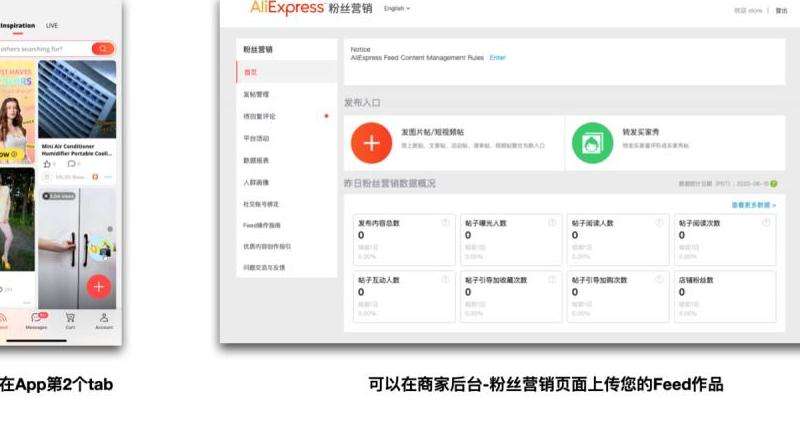Image resolution: width=800 pixels, height=422 pixels.
Task: Click info icon on 发布内容总数 card
Action: (445, 222)
